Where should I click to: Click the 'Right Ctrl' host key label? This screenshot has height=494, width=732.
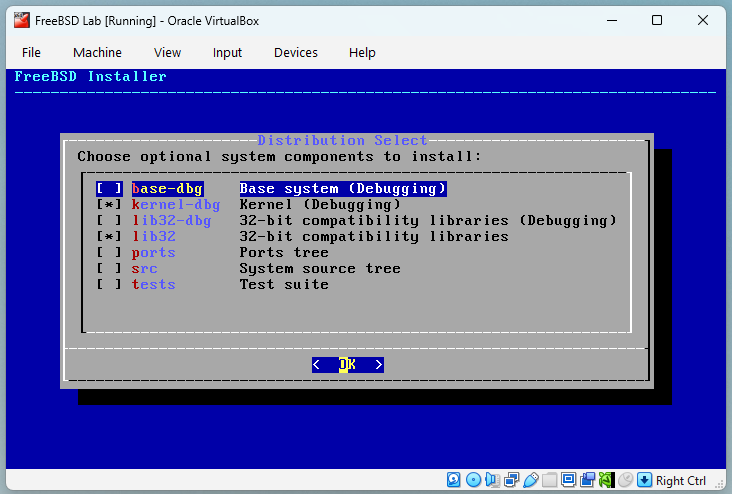point(681,480)
